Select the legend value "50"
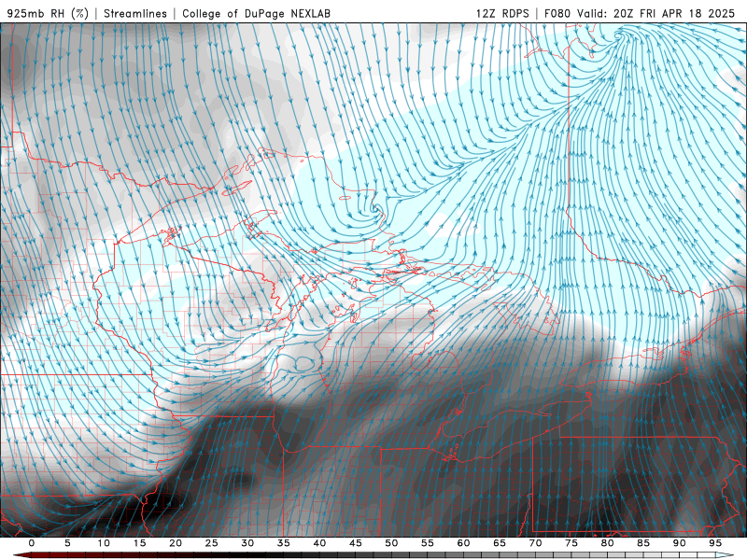 click(x=391, y=543)
